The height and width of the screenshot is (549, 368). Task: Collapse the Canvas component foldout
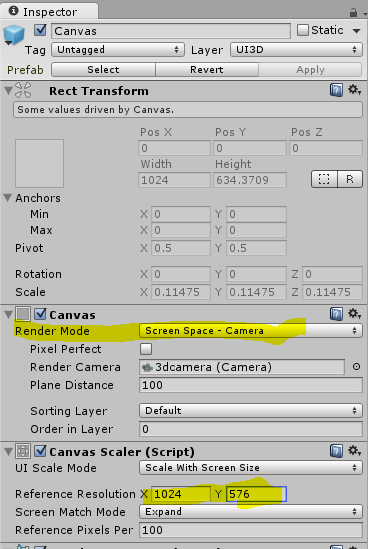pos(8,314)
